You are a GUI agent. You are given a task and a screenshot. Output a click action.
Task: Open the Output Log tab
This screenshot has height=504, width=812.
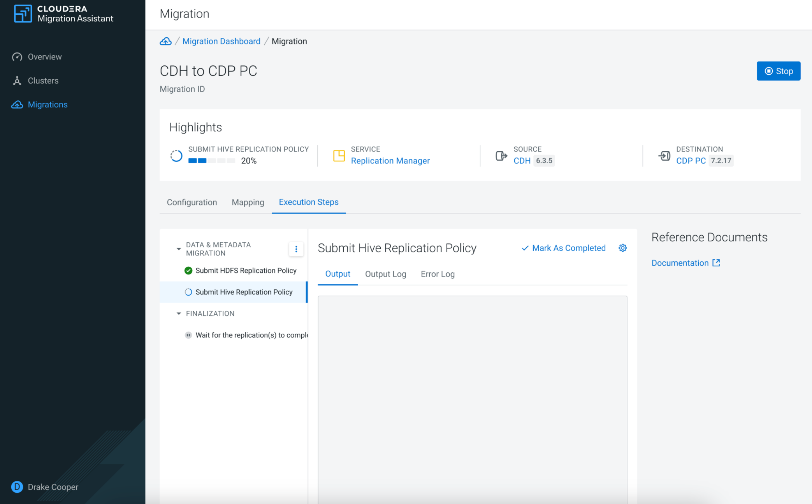[x=385, y=274]
